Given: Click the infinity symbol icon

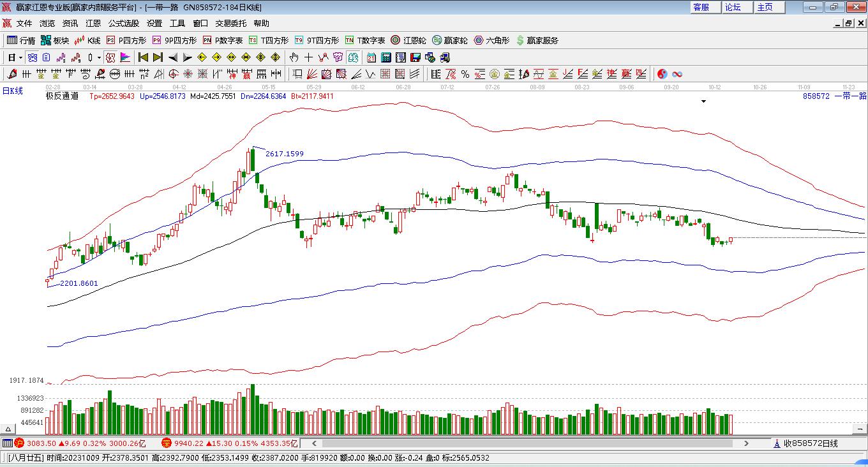Looking at the screenshot, I should pos(677,74).
